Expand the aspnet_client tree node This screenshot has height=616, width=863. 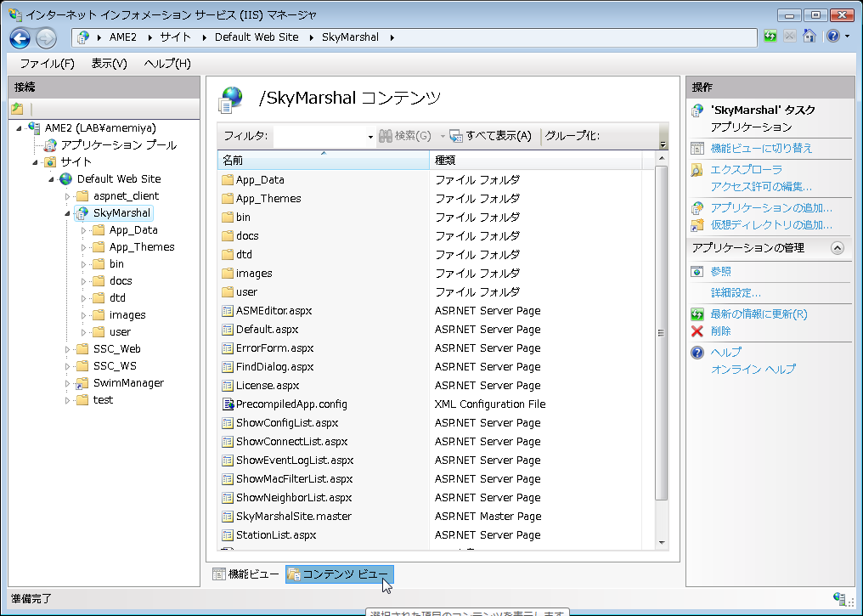coord(67,196)
